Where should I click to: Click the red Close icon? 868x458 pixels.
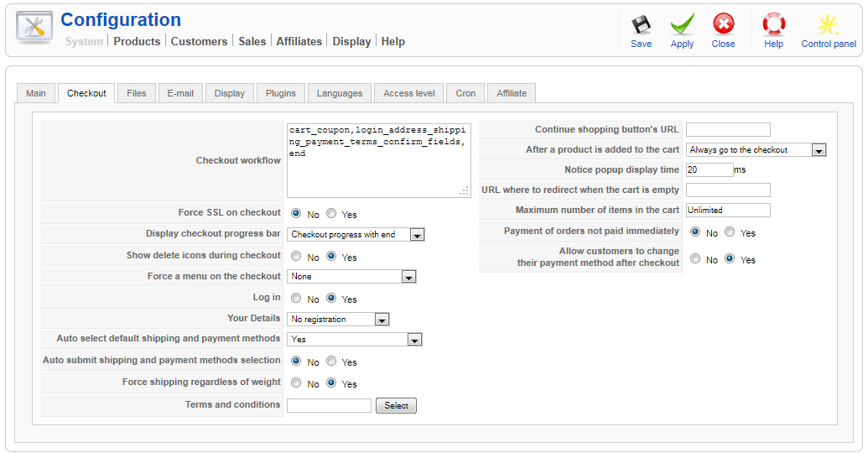[x=723, y=25]
